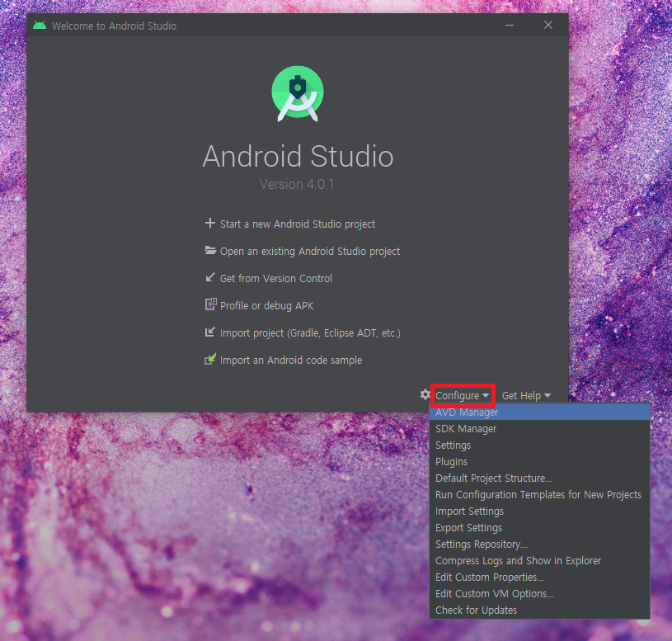Collapse the Configure dropdown

coord(463,396)
